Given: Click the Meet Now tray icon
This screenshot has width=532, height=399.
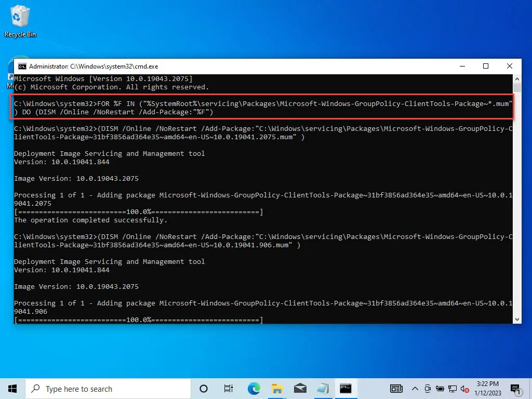Looking at the screenshot, I should (x=428, y=389).
